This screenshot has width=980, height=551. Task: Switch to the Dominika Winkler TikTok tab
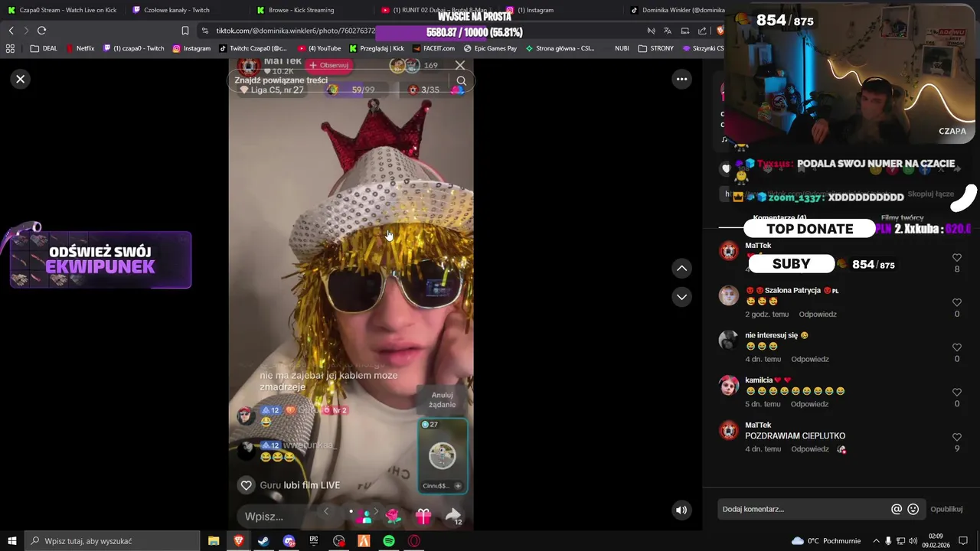[677, 10]
